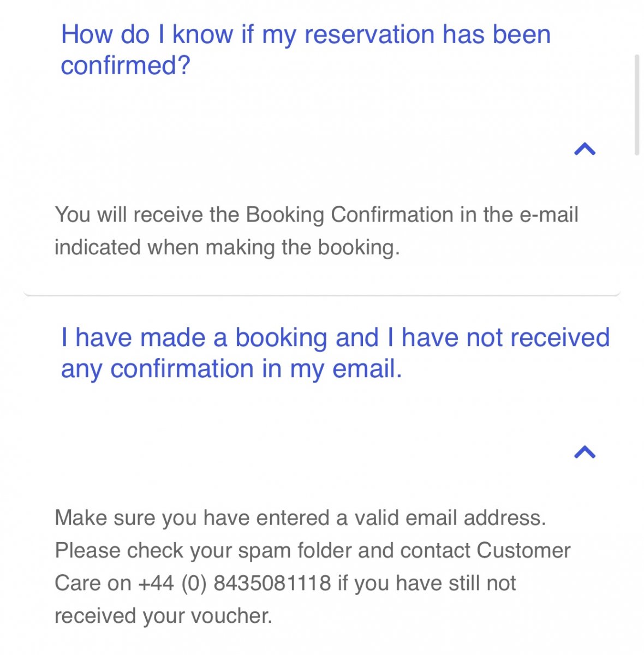Click the divider line between the two FAQ cards

(x=322, y=295)
